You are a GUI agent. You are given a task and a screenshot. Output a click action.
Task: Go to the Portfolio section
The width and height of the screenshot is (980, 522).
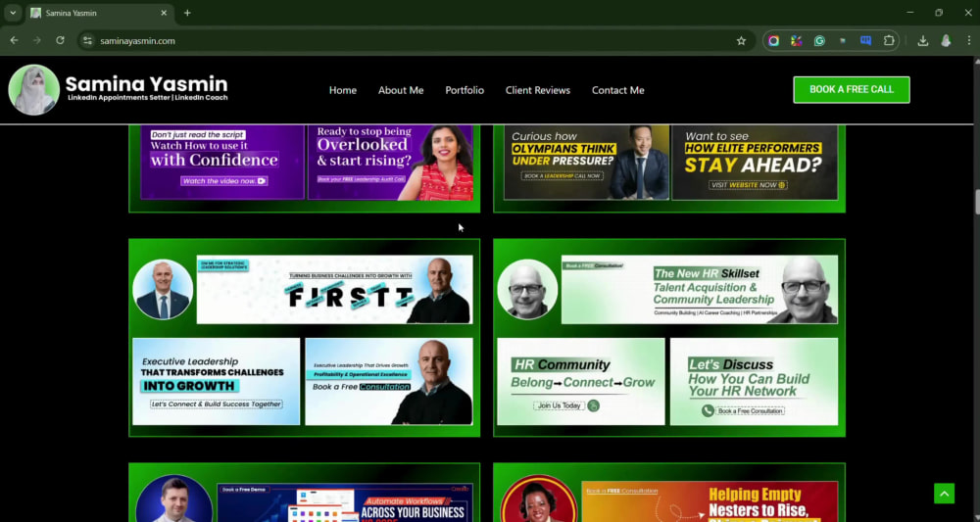pos(465,90)
